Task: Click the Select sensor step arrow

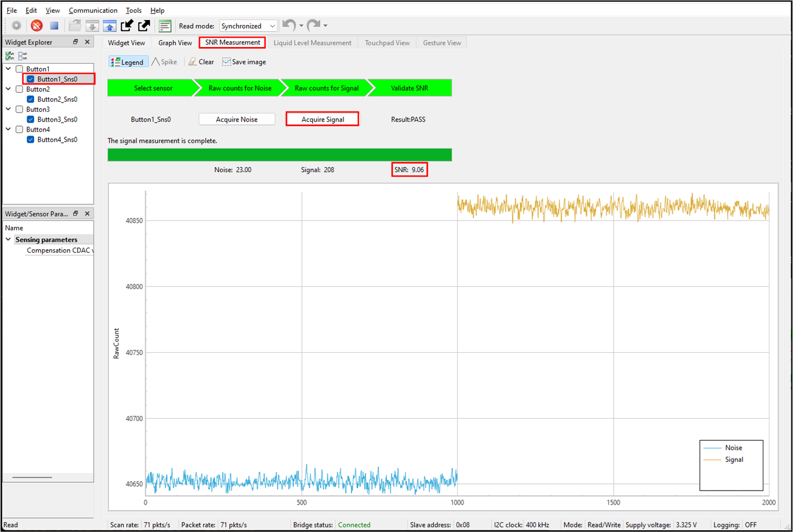Action: coord(153,88)
